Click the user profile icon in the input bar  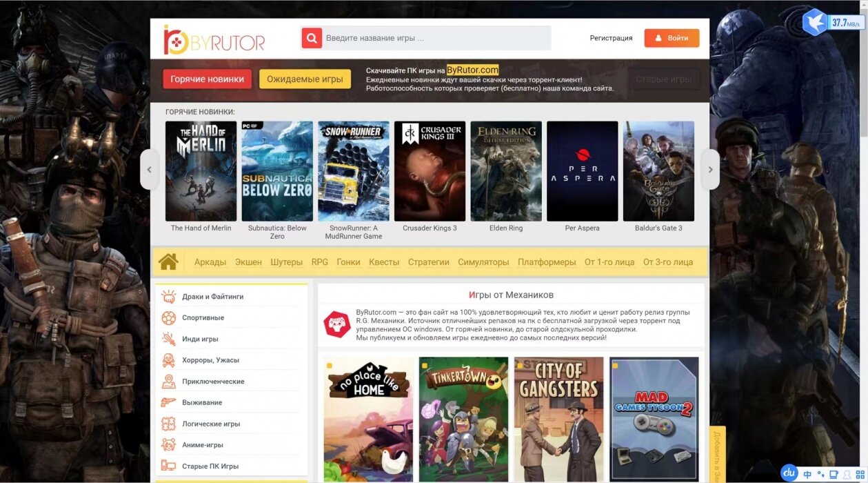click(x=847, y=475)
